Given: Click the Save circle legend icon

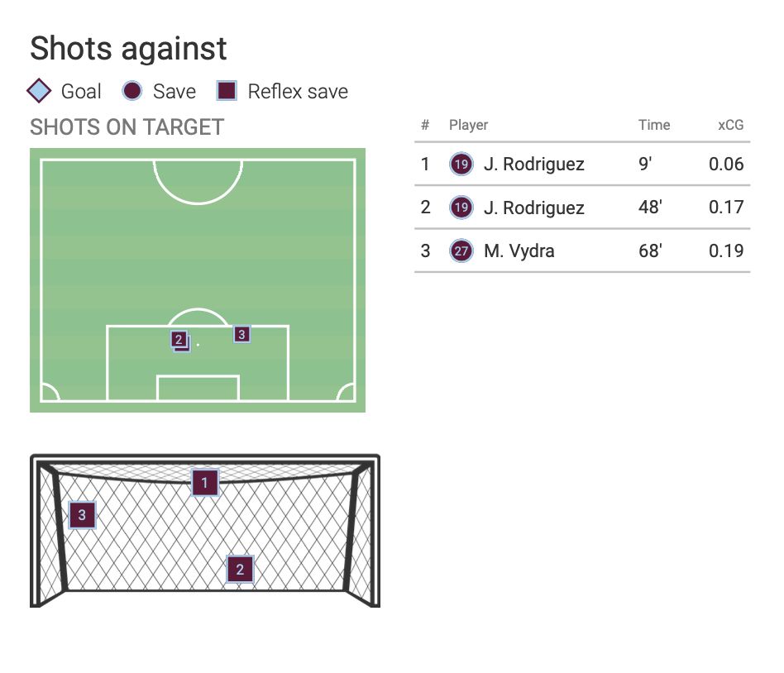Looking at the screenshot, I should click(x=132, y=91).
